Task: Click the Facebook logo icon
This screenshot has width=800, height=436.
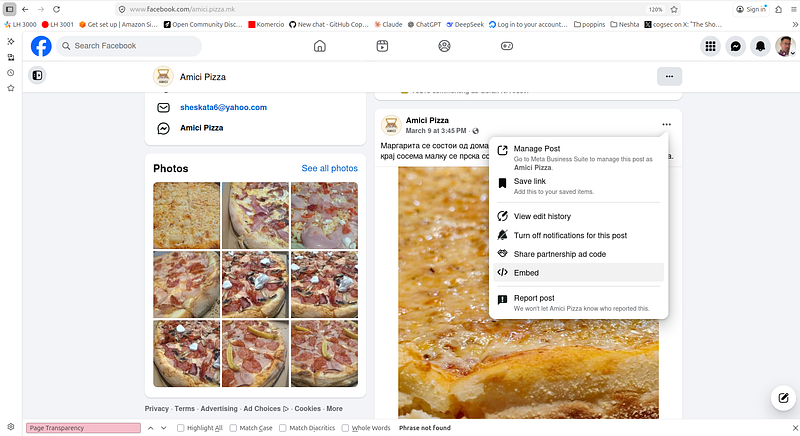Action: click(x=41, y=46)
